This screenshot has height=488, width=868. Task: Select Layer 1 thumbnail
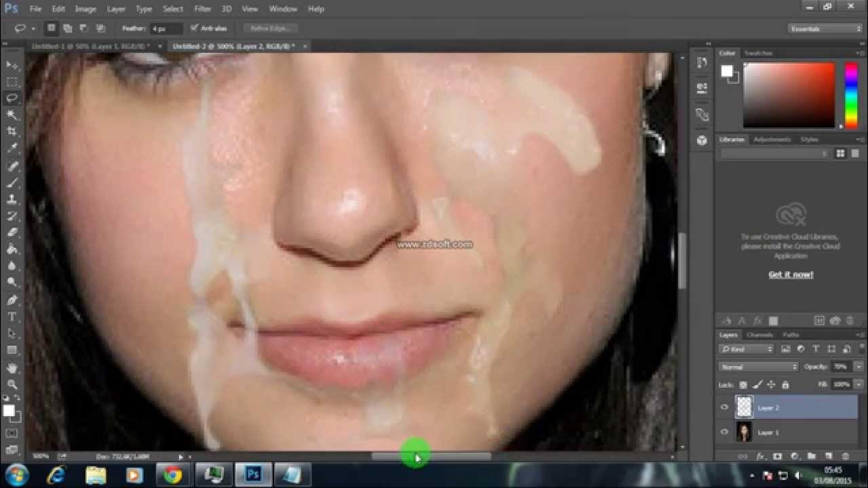[745, 432]
